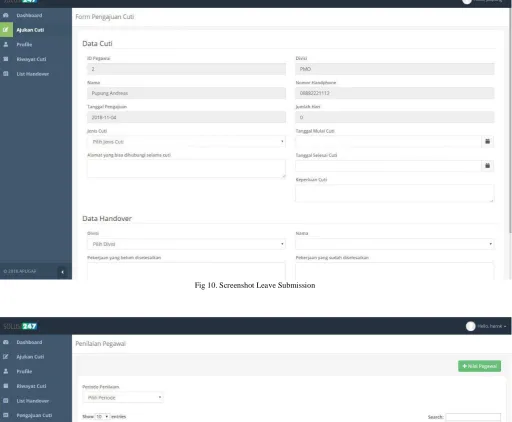Click the Form Pengajuan Cuti heading
The image size is (512, 422).
pos(105,17)
